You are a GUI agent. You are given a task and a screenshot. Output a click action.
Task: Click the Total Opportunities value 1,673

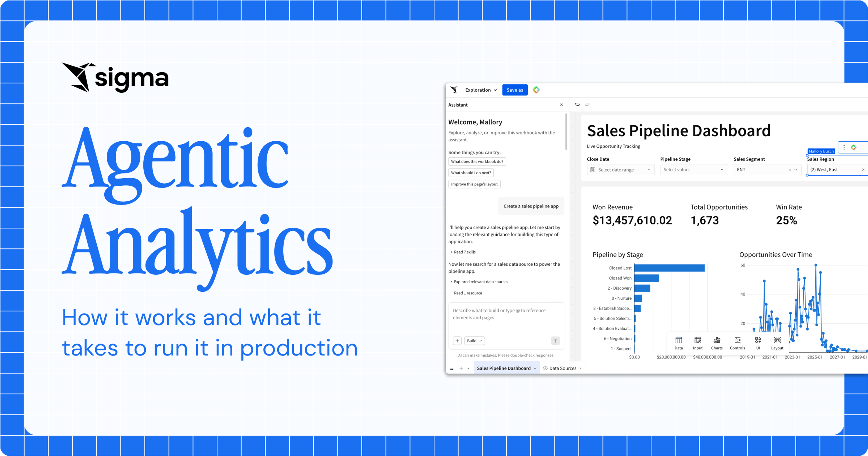[x=705, y=221]
